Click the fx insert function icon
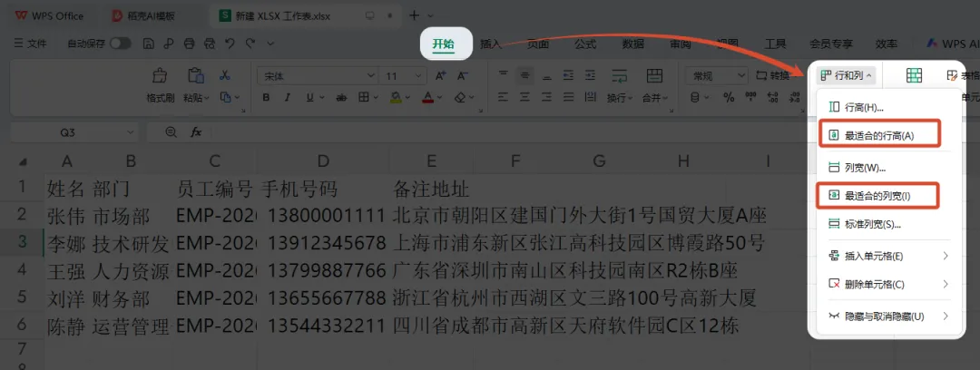Image resolution: width=980 pixels, height=370 pixels. pyautogui.click(x=196, y=132)
